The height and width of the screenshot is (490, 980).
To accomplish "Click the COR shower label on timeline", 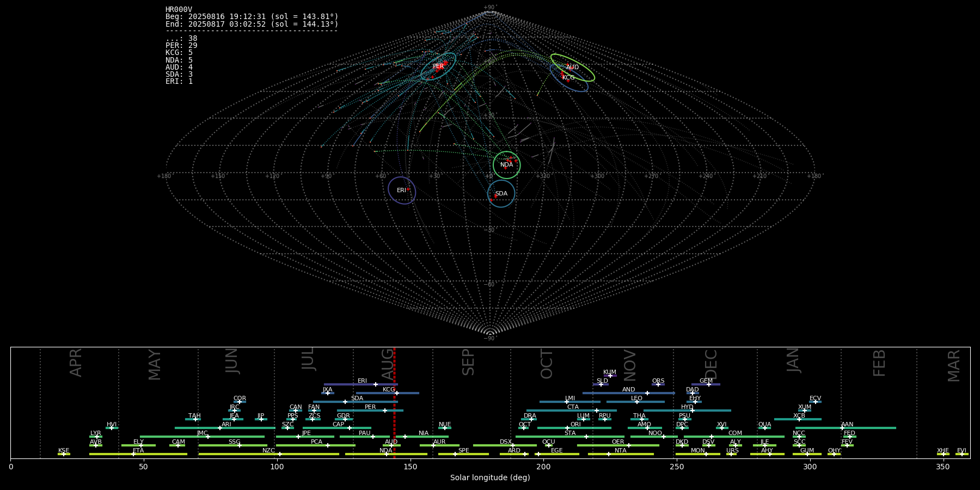I will pyautogui.click(x=240, y=399).
